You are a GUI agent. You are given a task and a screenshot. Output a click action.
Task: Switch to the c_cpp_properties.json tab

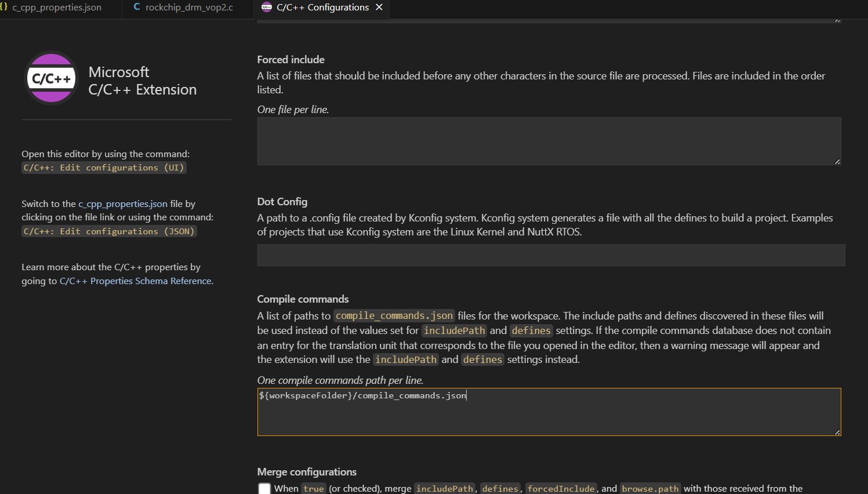coord(56,8)
